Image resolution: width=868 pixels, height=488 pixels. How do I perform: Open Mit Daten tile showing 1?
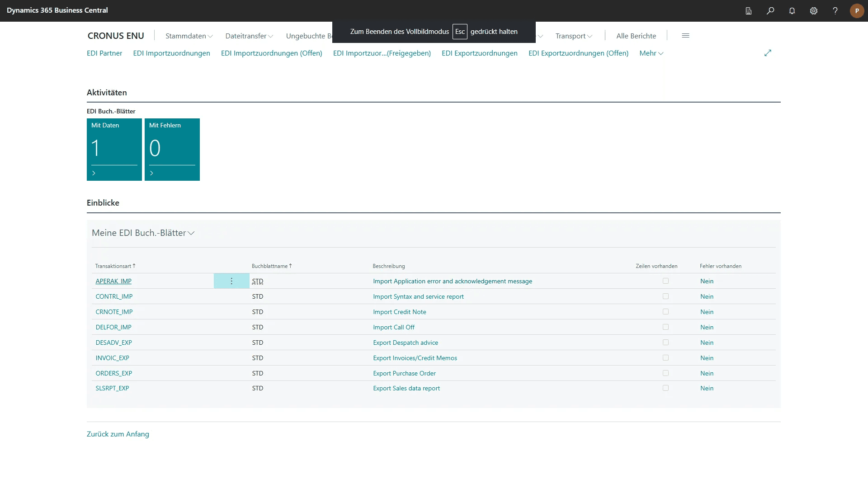point(114,150)
